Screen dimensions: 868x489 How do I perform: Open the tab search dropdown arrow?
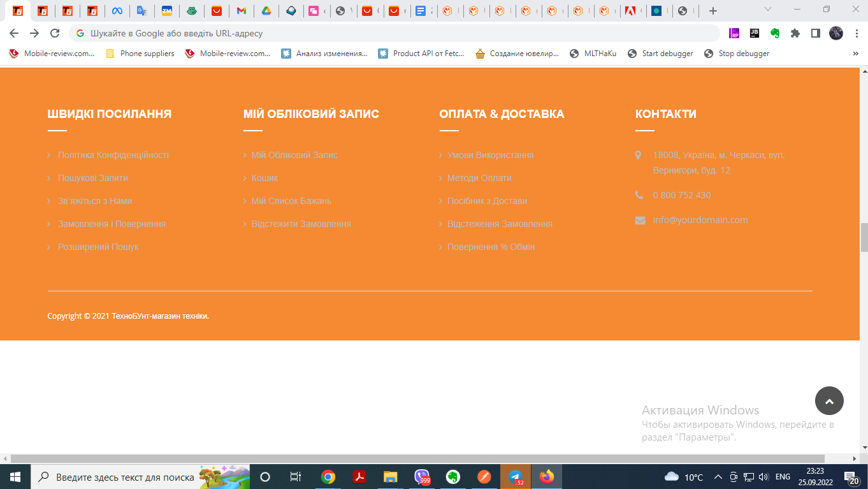(x=768, y=10)
